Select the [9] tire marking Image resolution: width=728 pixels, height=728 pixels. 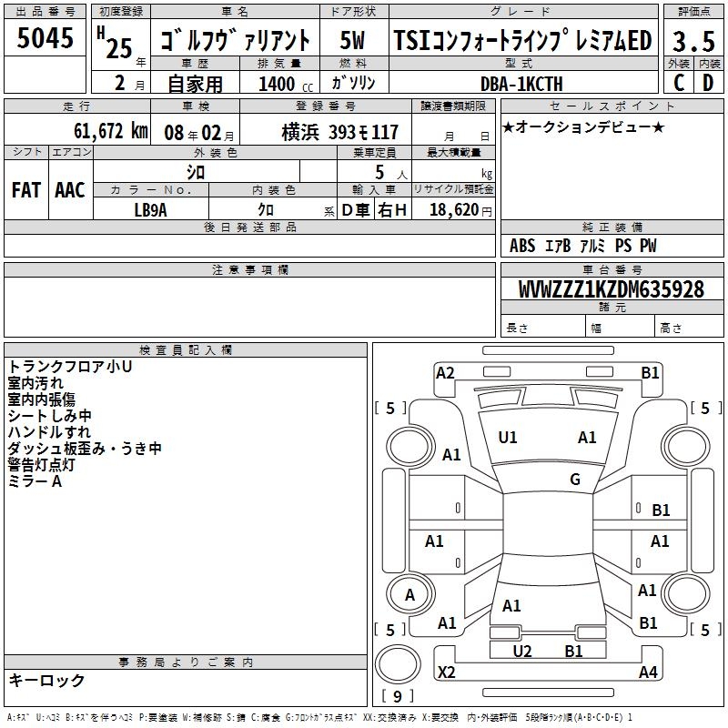[x=397, y=697]
